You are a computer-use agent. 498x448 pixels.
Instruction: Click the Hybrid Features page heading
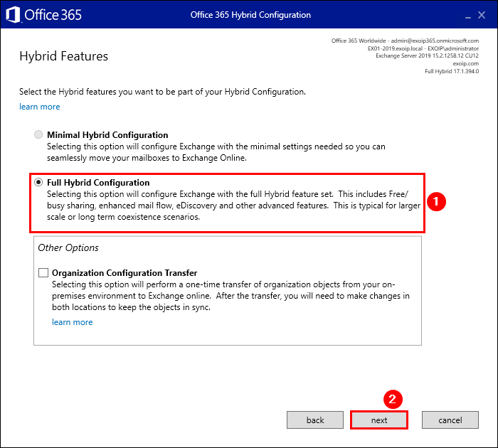[x=64, y=56]
